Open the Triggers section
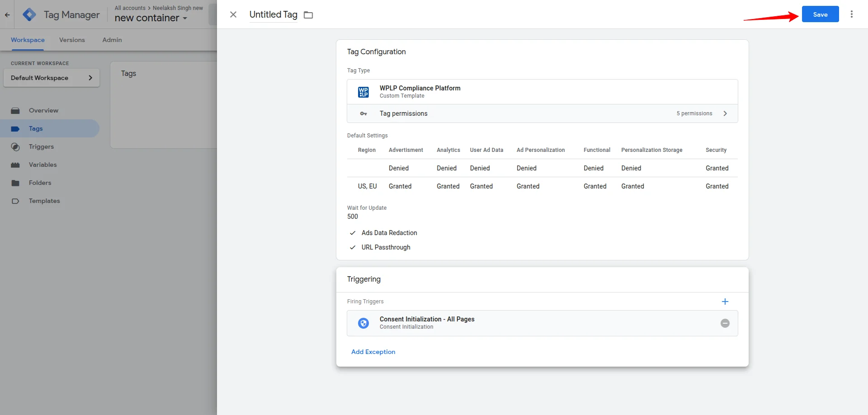The width and height of the screenshot is (868, 415). (x=41, y=146)
